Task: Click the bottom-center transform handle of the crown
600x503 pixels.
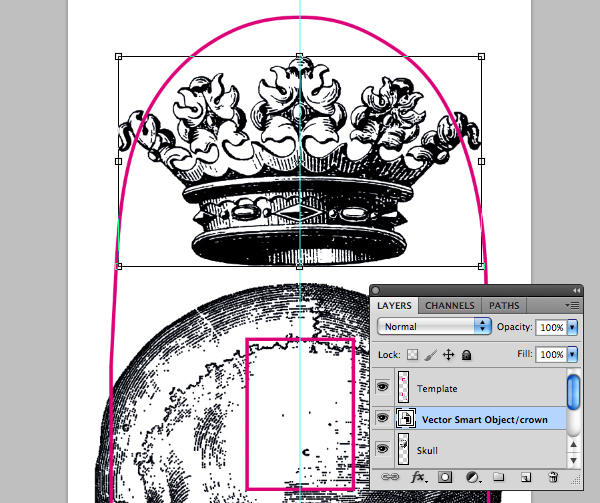Action: (x=300, y=266)
